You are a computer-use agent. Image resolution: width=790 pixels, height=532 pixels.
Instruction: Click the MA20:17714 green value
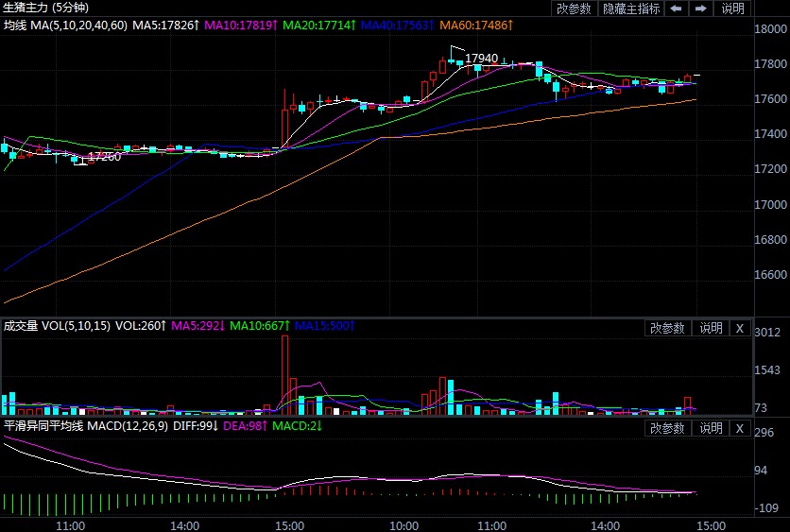(x=319, y=26)
